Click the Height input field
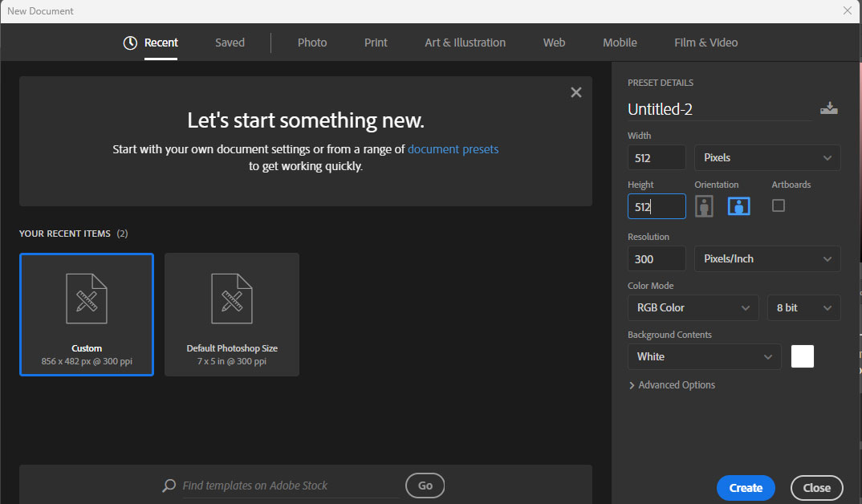This screenshot has width=862, height=504. [x=657, y=207]
